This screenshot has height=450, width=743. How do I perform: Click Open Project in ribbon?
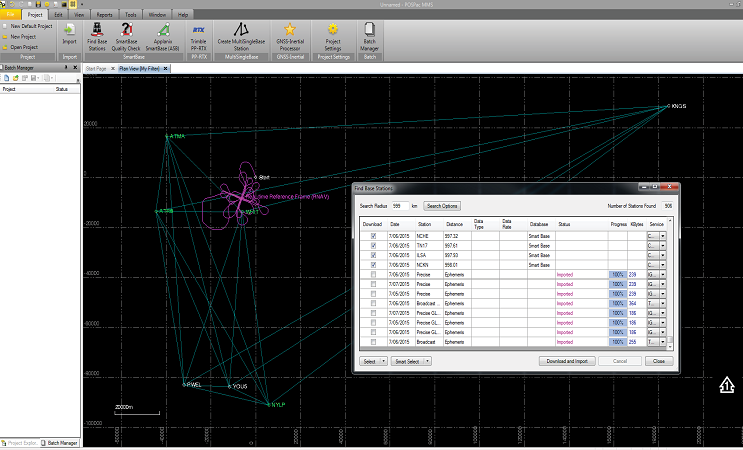pos(20,47)
